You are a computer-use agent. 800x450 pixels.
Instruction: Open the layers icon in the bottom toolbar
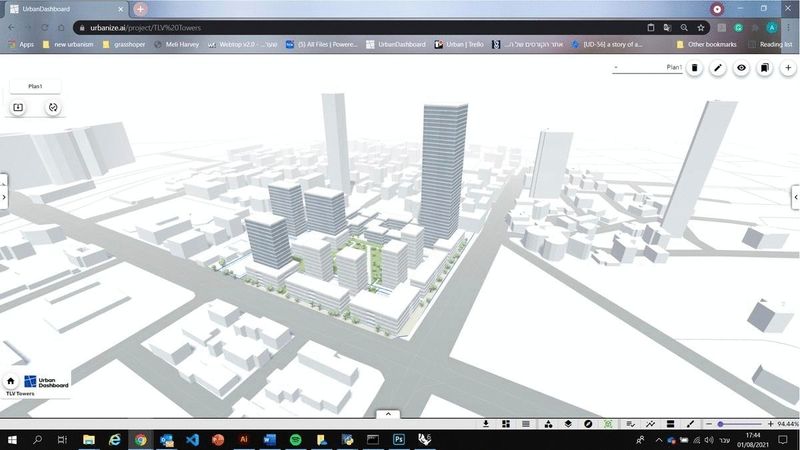pyautogui.click(x=568, y=424)
